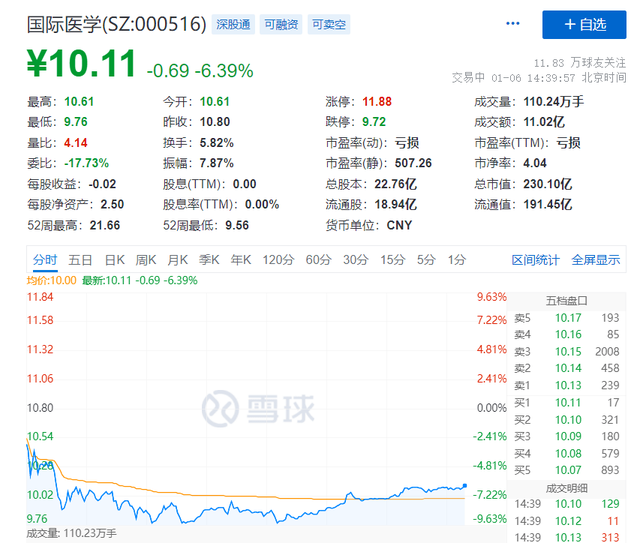Switch to the 1分 chart tab
640x543 pixels.
457,260
